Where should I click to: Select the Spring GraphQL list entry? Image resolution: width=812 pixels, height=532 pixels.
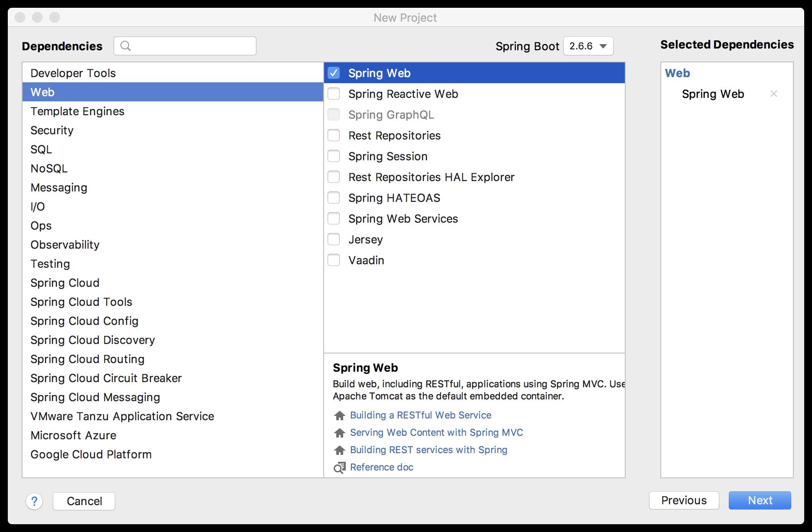point(474,115)
